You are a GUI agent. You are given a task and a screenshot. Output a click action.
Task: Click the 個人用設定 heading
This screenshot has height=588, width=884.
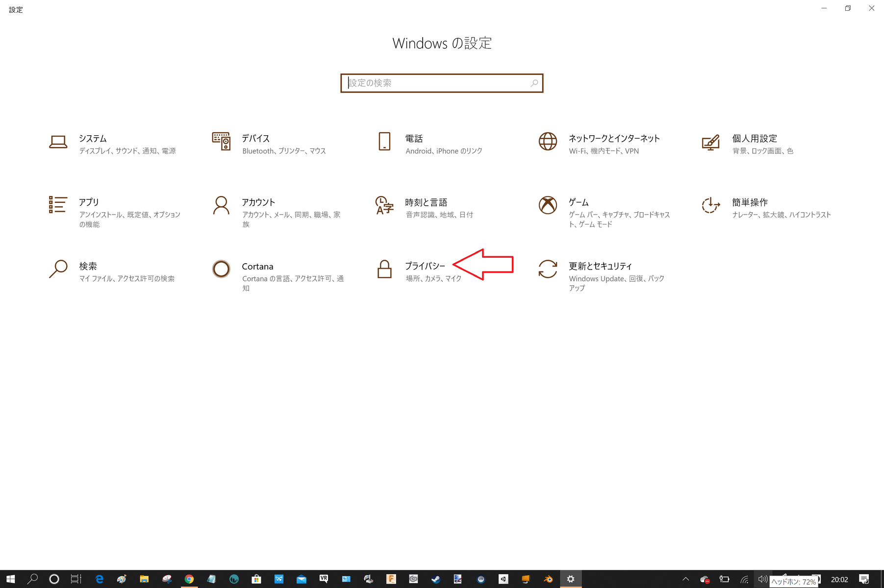(755, 139)
